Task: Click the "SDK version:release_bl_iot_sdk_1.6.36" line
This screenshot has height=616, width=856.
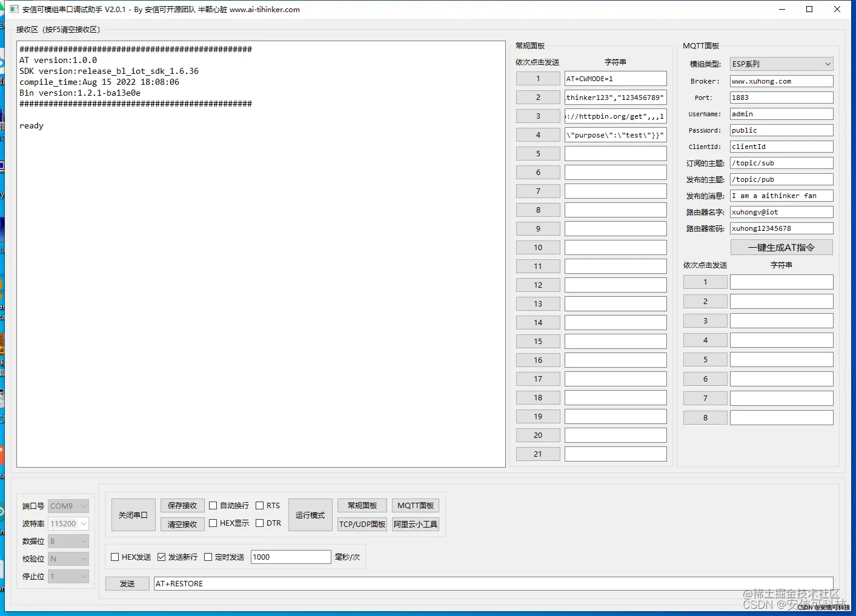Action: 109,71
